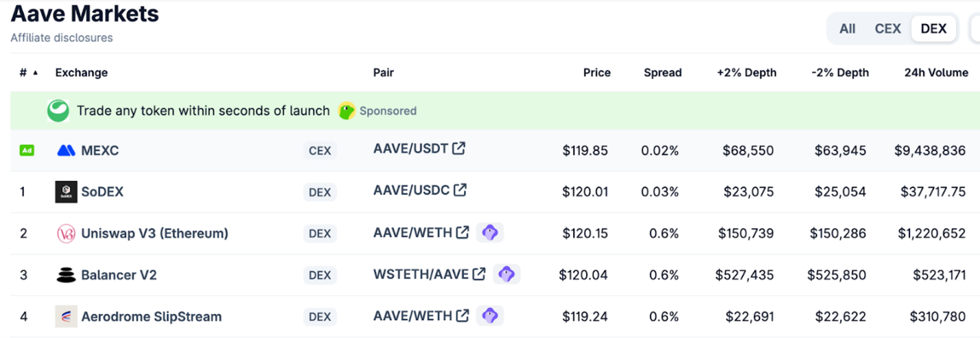Click the Balancer V2 exchange name
The height and width of the screenshot is (338, 980).
click(x=119, y=276)
